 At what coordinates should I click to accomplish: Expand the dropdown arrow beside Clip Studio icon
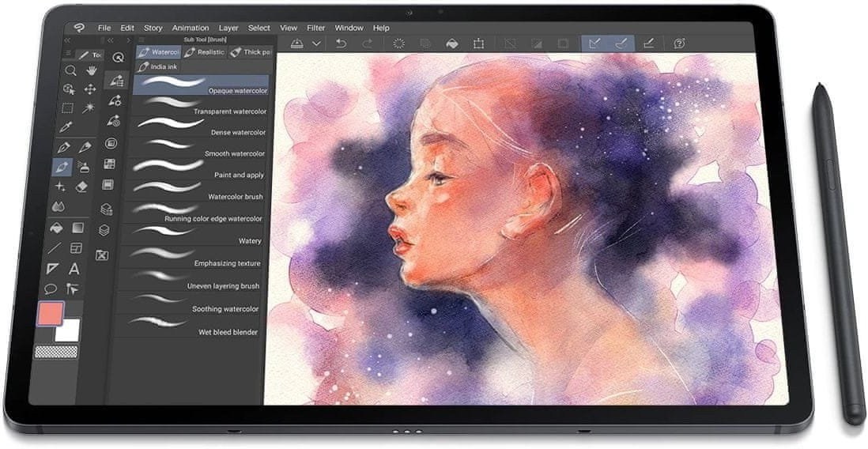[x=316, y=43]
